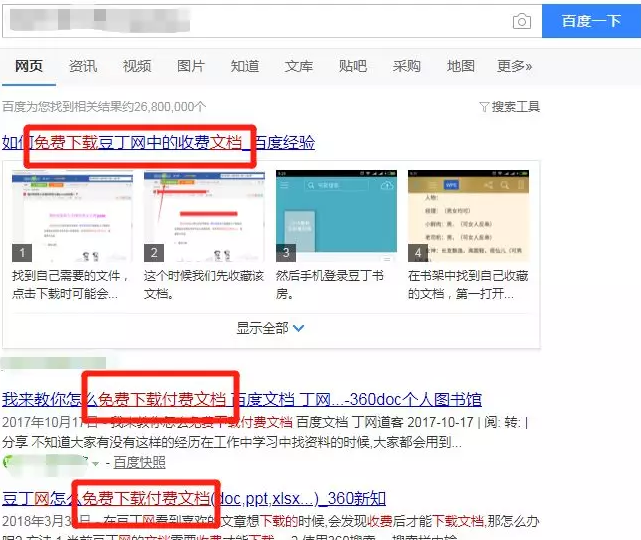Open the 地图 tab

pyautogui.click(x=461, y=66)
